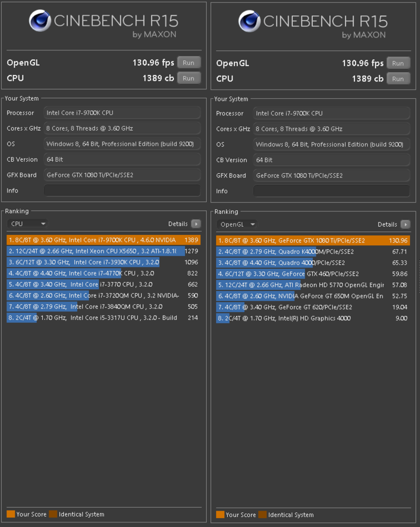Select Core i7-3770 row scoring 662
The width and height of the screenshot is (420, 527).
click(104, 285)
